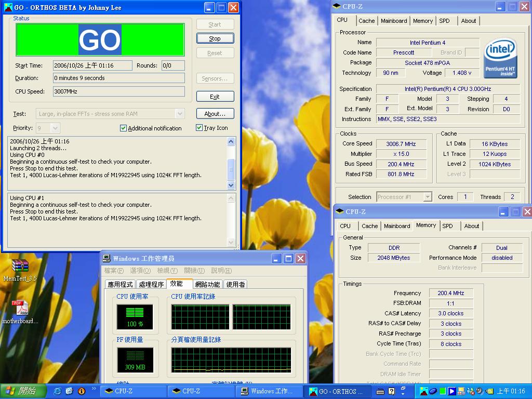Click the mountain picture tray icon
The width and height of the screenshot is (532, 399).
[x=424, y=392]
